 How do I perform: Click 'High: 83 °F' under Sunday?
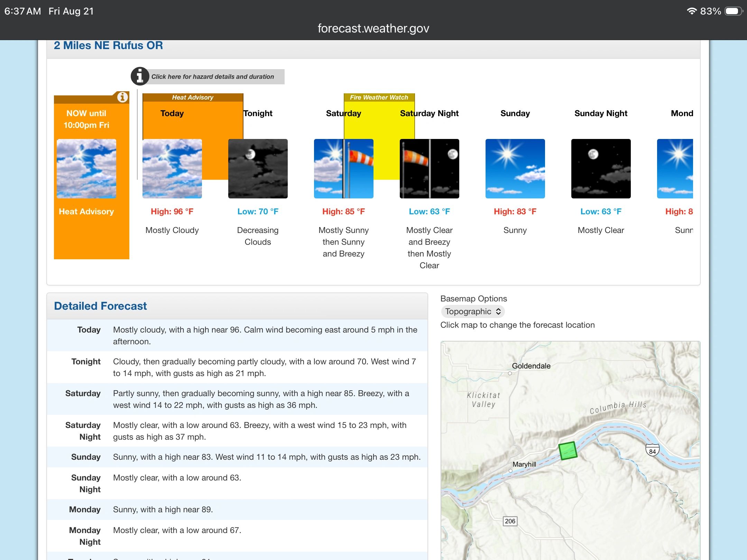(515, 212)
